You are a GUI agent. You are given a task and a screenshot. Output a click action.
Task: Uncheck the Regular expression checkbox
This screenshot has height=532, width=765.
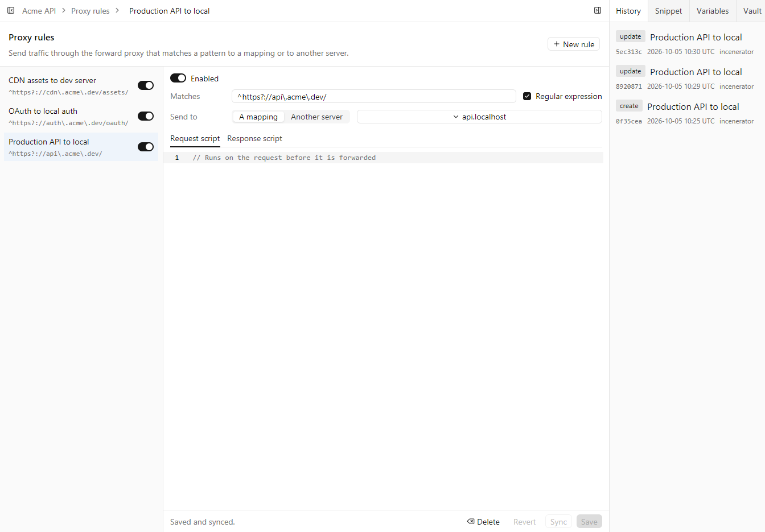pos(527,96)
